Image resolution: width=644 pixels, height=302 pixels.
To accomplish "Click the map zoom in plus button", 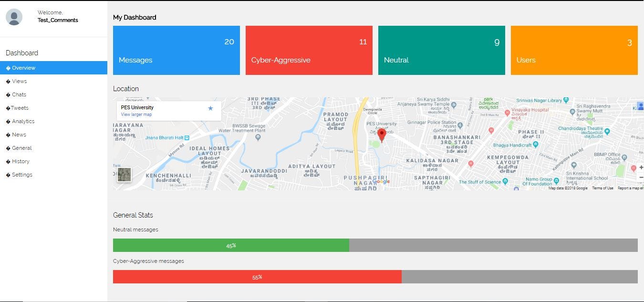I will pos(641,167).
